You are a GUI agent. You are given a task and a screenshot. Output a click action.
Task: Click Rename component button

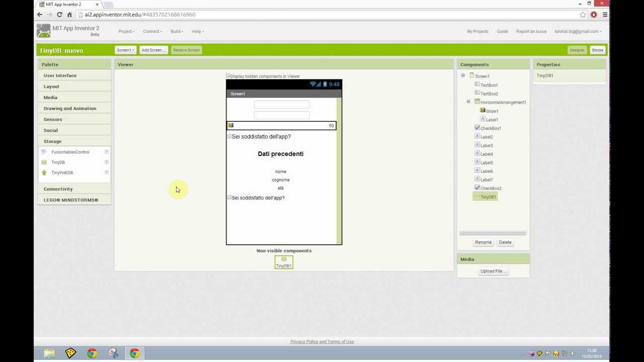pyautogui.click(x=483, y=242)
